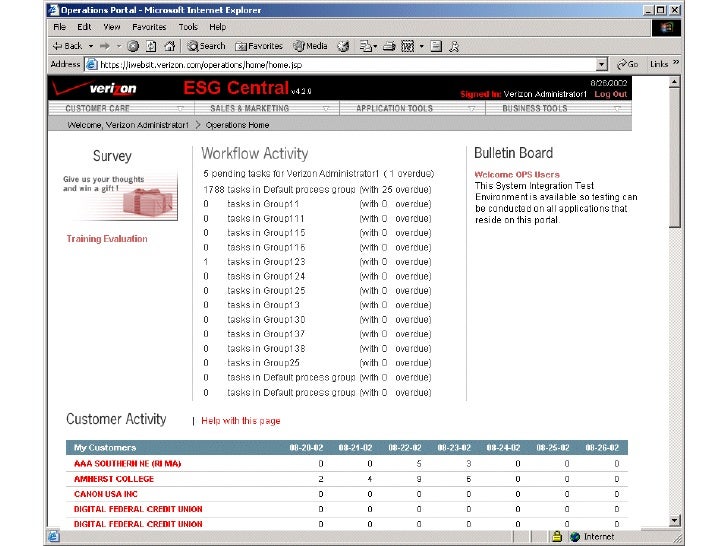Viewport: 728px width, 546px height.
Task: Open the History toolbar icon
Action: pos(343,46)
